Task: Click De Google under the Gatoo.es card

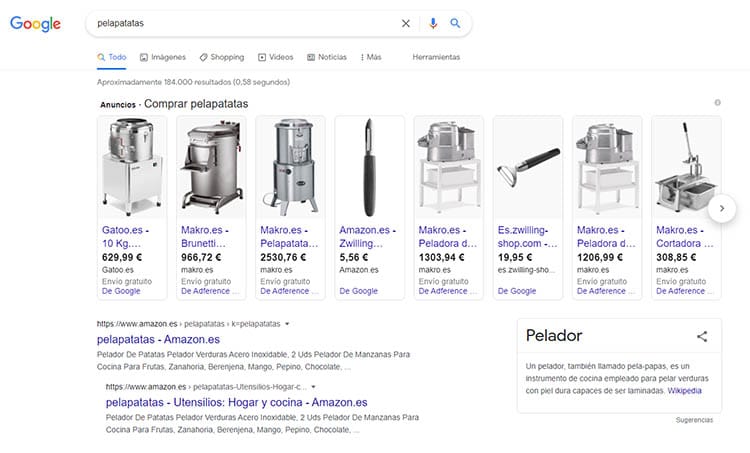Action: pos(121,291)
